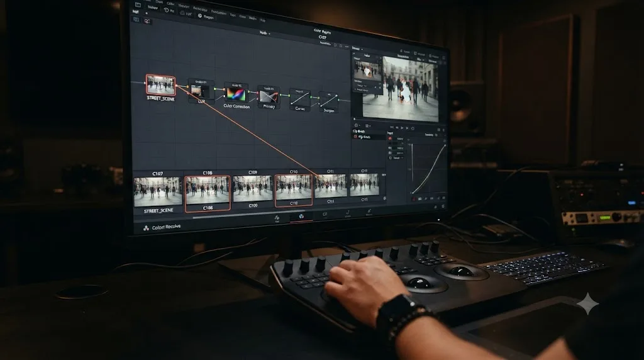
Task: Open the Node dropdown above the graph
Action: (x=265, y=33)
